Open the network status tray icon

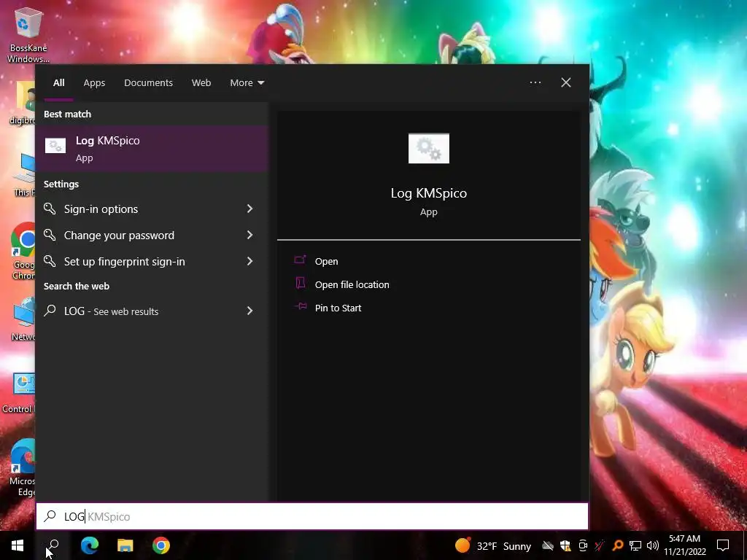(635, 545)
